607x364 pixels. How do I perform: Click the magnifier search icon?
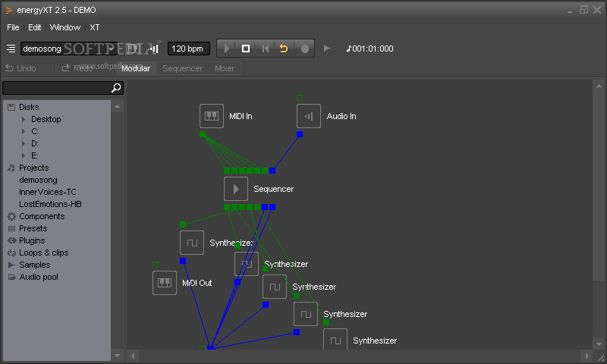[x=116, y=88]
